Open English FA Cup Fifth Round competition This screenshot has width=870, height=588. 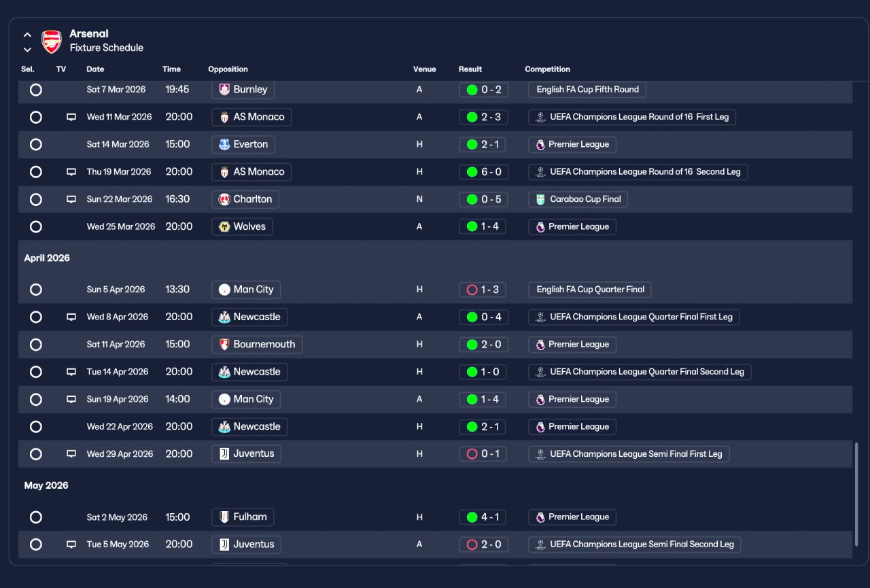[x=587, y=90]
